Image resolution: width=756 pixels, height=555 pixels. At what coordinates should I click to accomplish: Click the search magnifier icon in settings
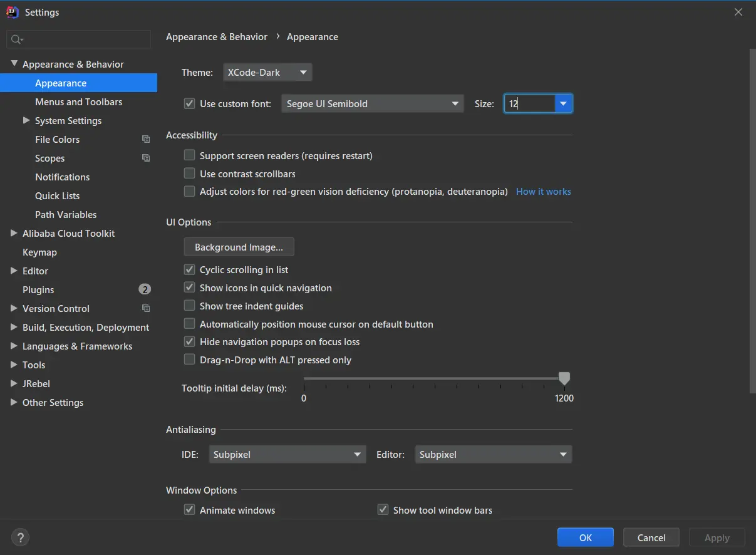(x=16, y=39)
